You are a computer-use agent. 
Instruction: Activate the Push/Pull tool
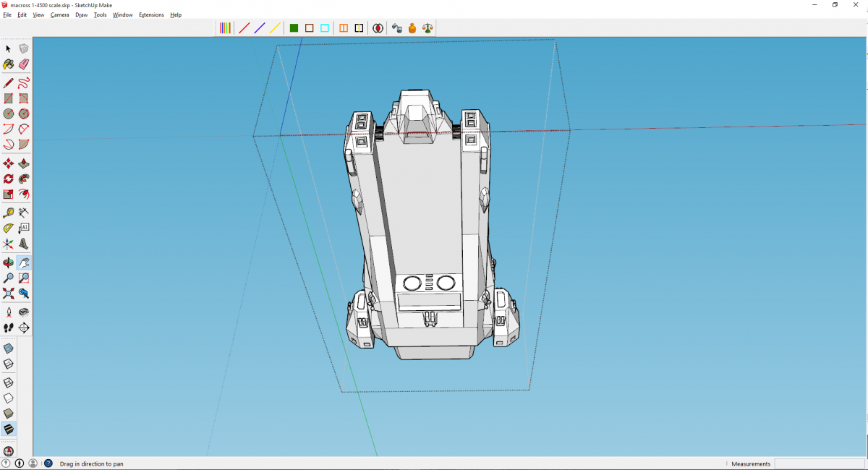[24, 163]
